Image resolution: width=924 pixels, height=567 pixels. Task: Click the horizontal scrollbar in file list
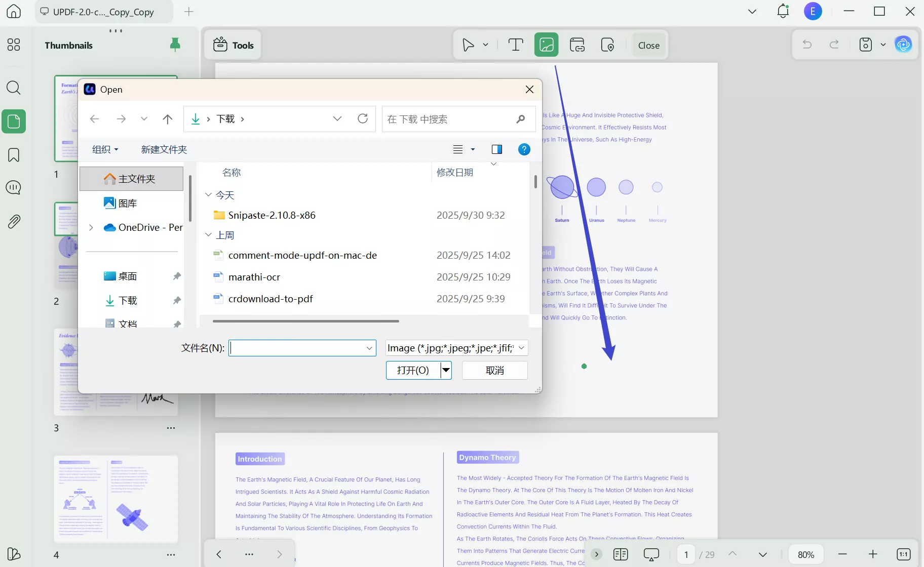coord(305,321)
